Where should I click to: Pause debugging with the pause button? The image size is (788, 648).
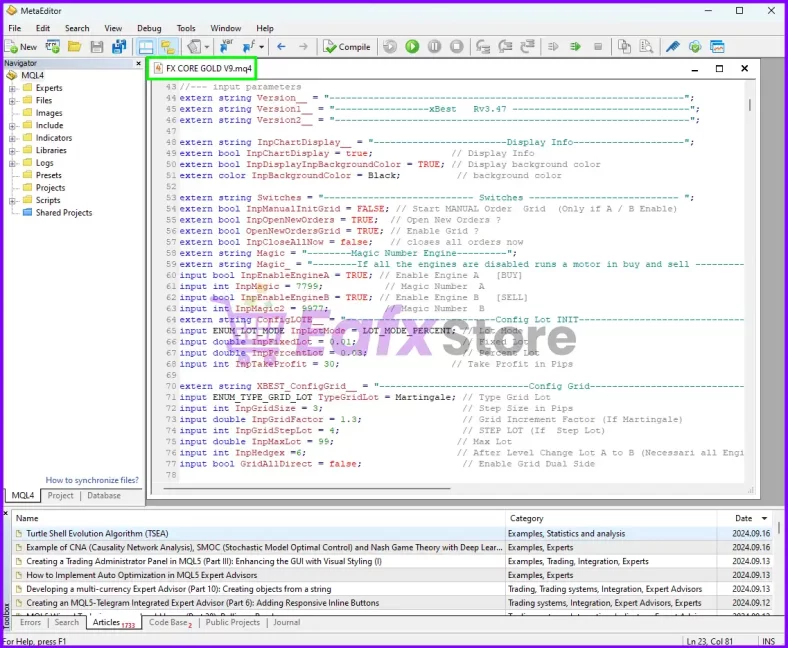click(434, 47)
